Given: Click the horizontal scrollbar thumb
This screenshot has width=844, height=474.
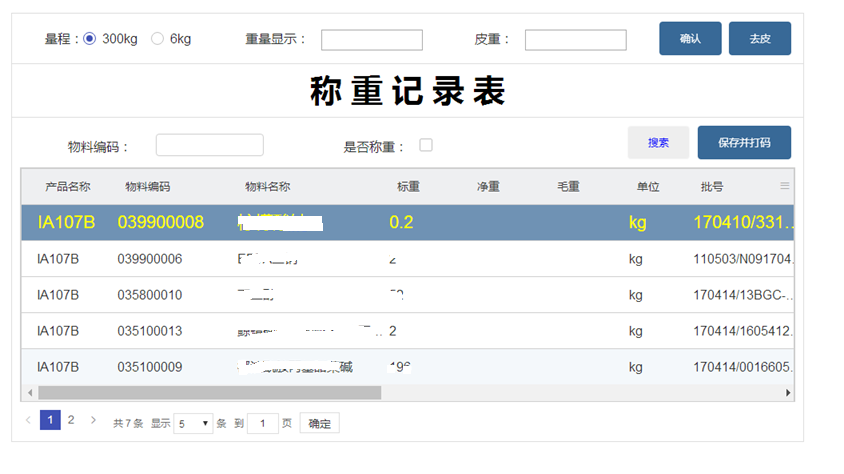Looking at the screenshot, I should click(210, 393).
